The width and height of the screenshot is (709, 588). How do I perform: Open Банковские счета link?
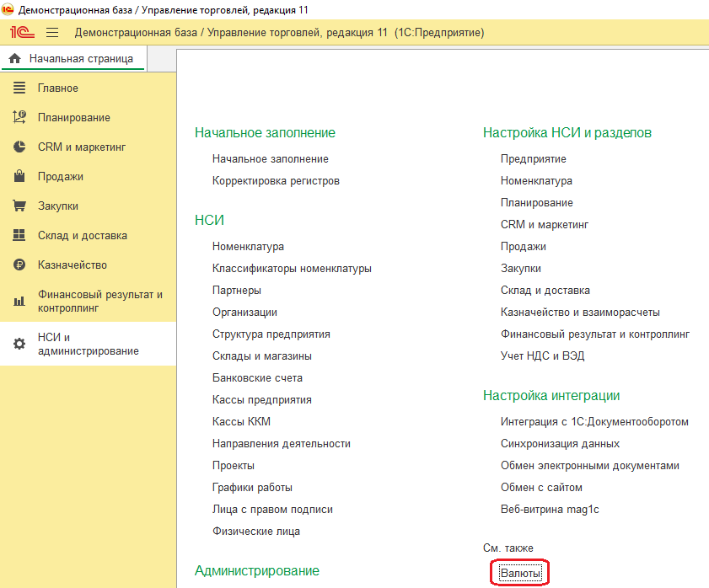tap(257, 378)
